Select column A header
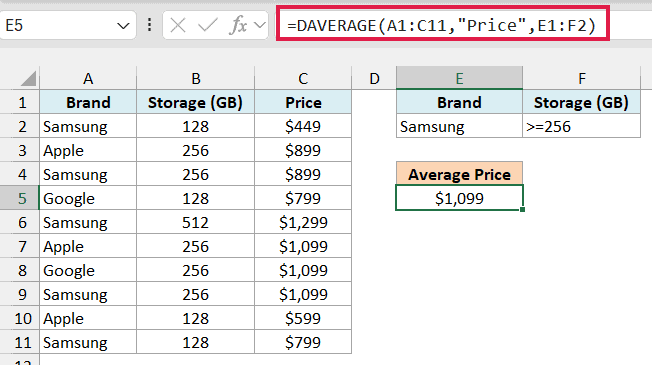652x365 pixels. coord(88,78)
